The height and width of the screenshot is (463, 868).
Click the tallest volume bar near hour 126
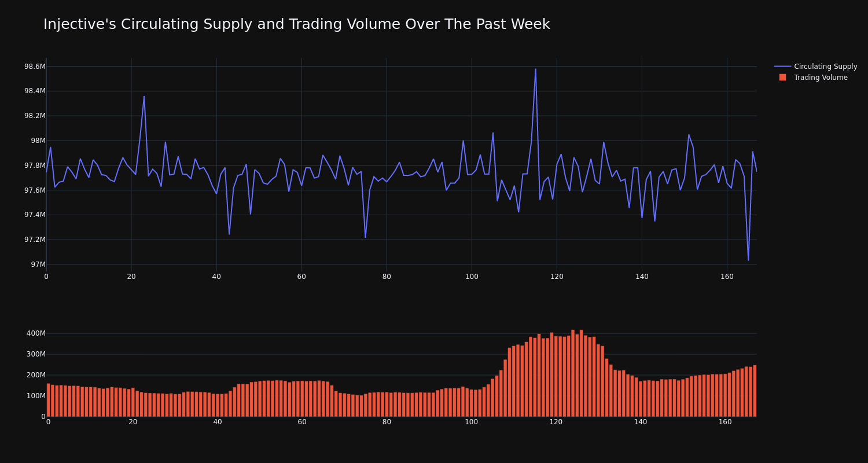(x=582, y=373)
